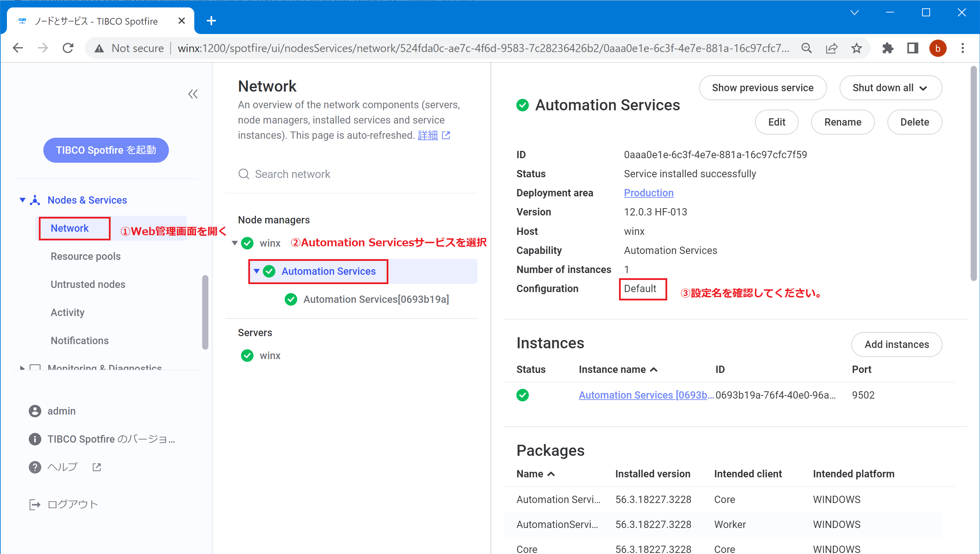Click Show previous service
The height and width of the screenshot is (554, 980).
762,88
